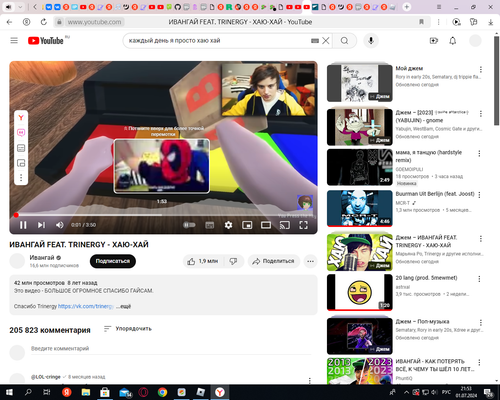Open File Explorer from taskbar
This screenshot has width=500, height=400.
coord(86,392)
